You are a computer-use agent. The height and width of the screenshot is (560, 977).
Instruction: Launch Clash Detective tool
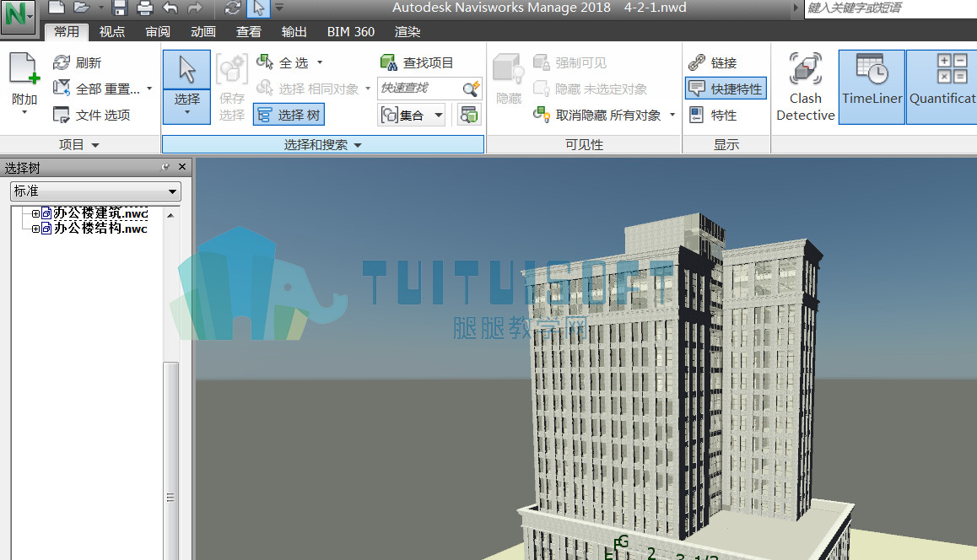pyautogui.click(x=805, y=87)
